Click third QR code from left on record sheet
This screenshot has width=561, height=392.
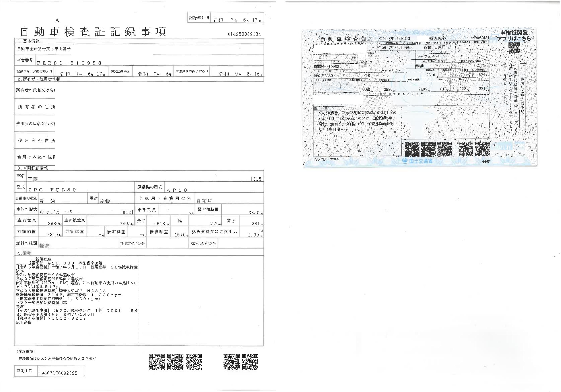194,362
